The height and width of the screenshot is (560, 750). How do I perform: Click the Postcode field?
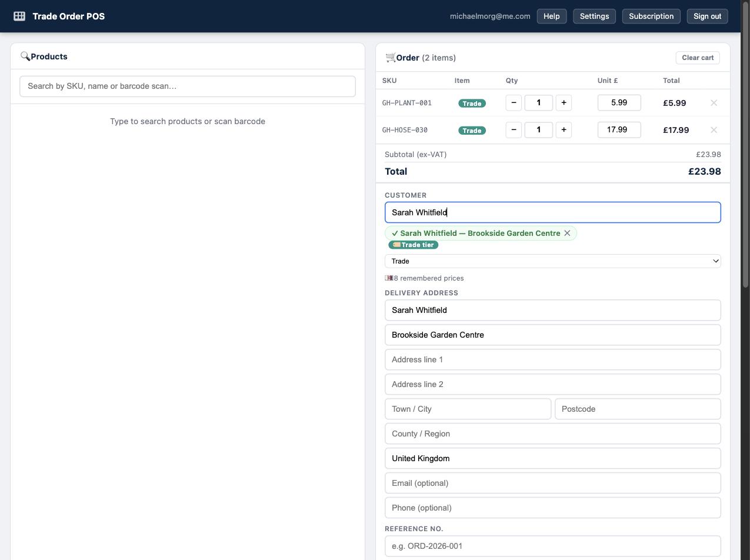click(x=638, y=409)
